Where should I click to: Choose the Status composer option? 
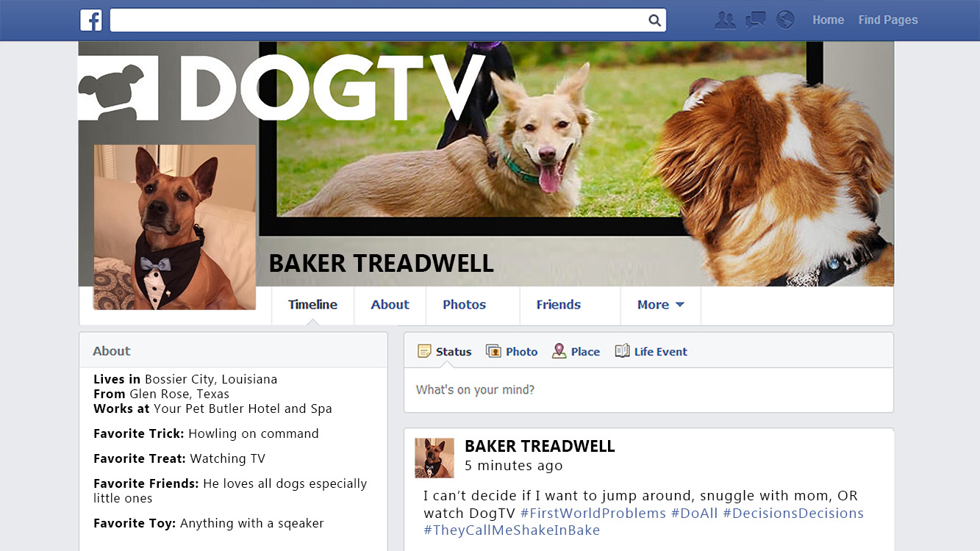point(444,351)
